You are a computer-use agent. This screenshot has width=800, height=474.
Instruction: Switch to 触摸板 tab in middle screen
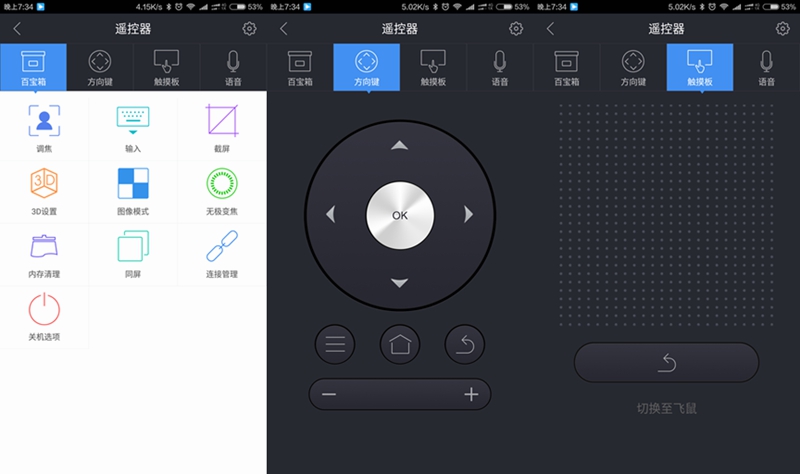(x=433, y=67)
